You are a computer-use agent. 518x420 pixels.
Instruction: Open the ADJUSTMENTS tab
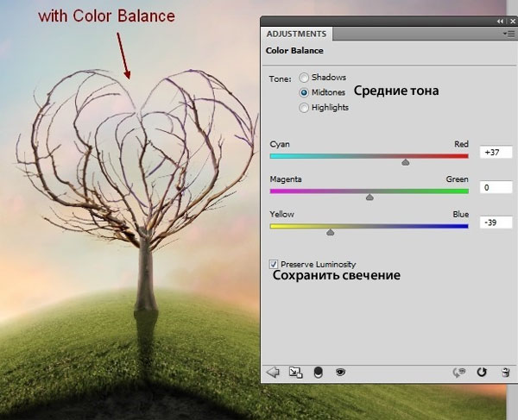click(x=296, y=34)
